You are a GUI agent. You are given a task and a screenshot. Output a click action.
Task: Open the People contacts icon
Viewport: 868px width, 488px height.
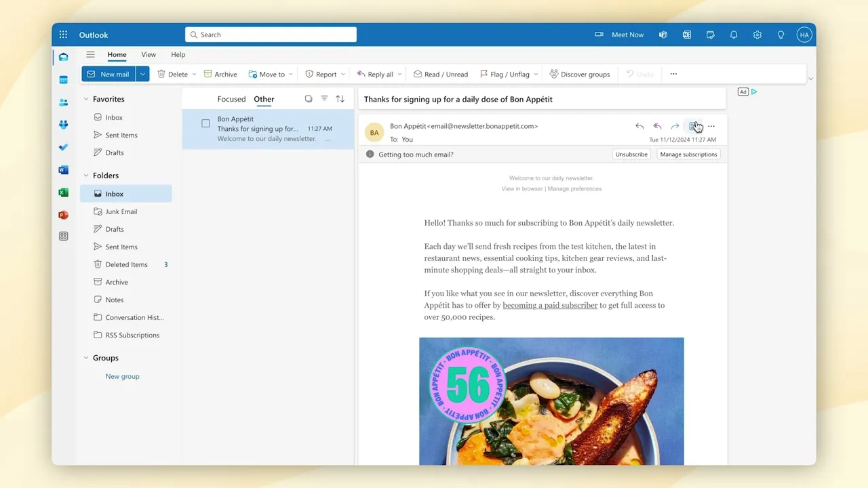coord(63,102)
